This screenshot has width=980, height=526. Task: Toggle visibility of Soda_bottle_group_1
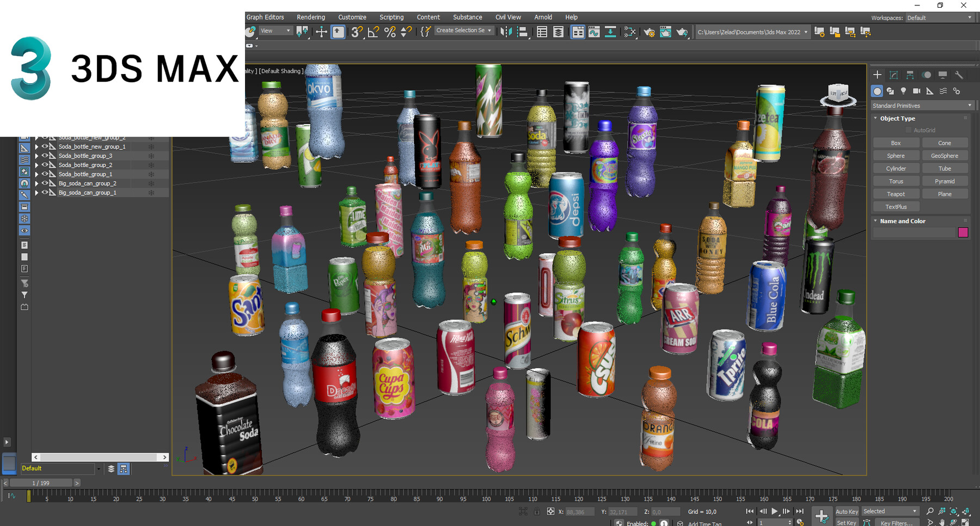pyautogui.click(x=45, y=174)
